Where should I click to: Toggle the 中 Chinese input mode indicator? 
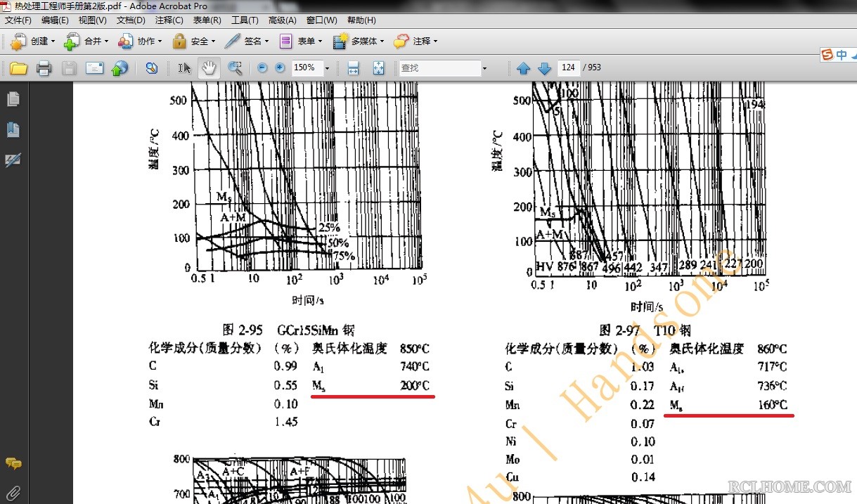(x=841, y=55)
